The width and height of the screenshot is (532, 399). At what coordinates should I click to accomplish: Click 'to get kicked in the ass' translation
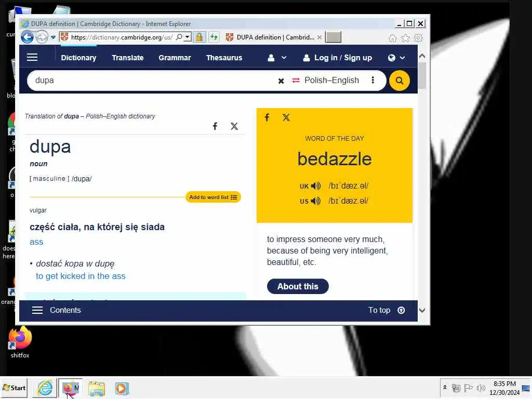click(x=81, y=276)
